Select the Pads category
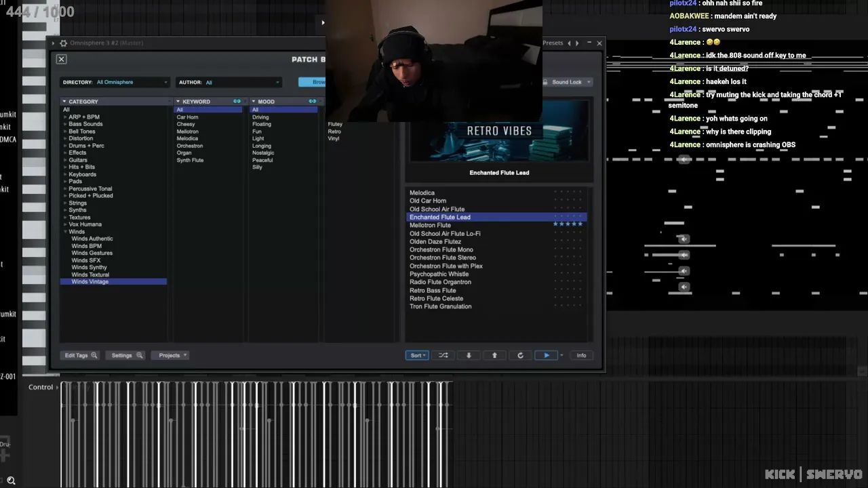Viewport: 868px width, 488px height. coord(75,182)
